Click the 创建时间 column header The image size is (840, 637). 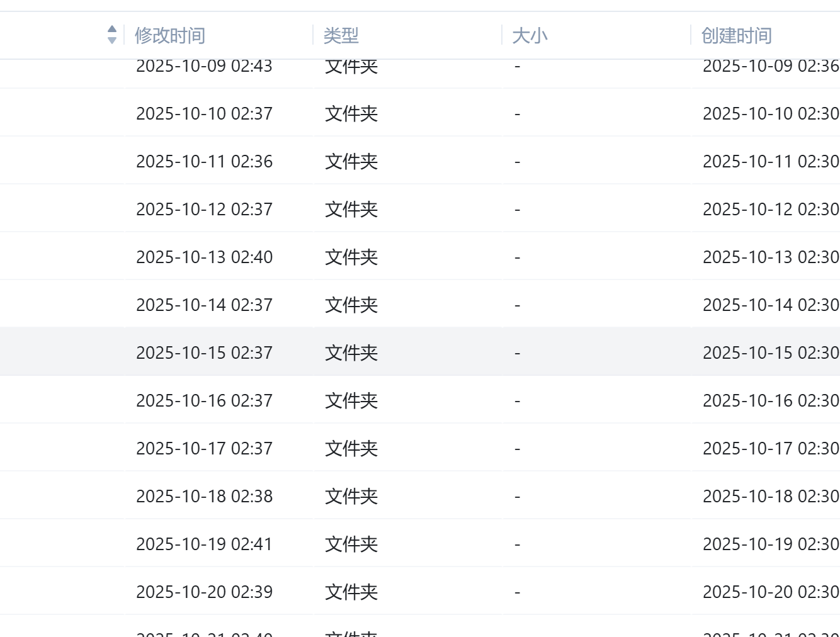(x=736, y=35)
